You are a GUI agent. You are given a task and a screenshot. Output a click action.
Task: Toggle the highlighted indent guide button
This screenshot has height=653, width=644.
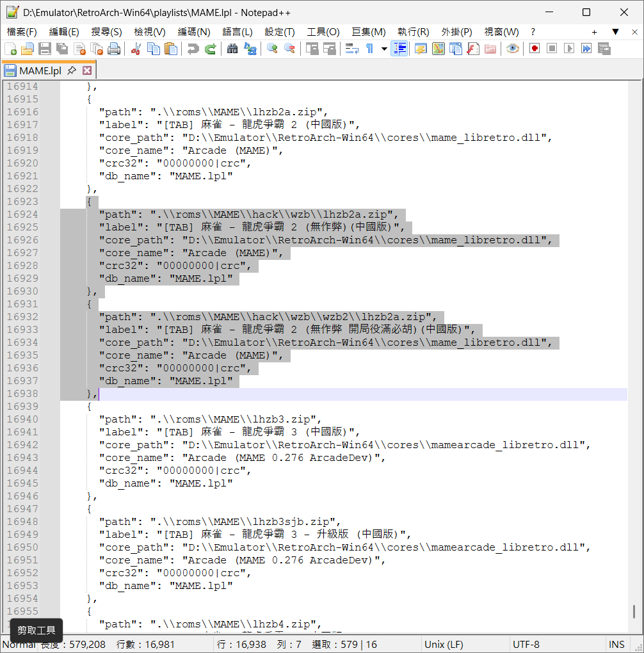tap(399, 49)
